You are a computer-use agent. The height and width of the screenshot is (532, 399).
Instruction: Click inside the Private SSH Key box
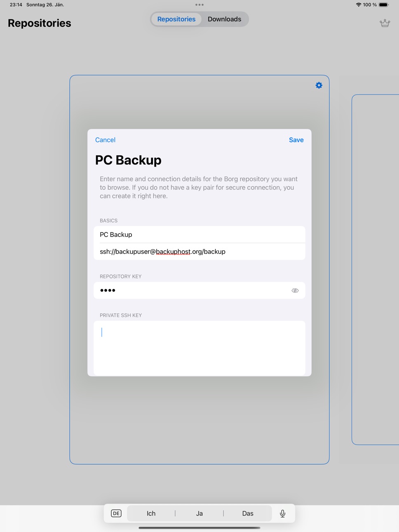199,348
